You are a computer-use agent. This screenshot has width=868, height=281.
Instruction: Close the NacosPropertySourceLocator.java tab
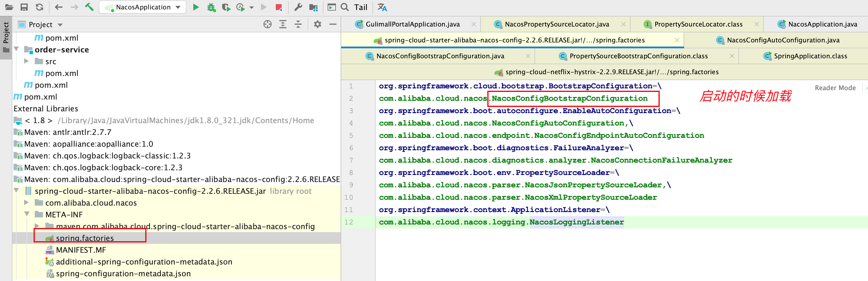click(623, 24)
